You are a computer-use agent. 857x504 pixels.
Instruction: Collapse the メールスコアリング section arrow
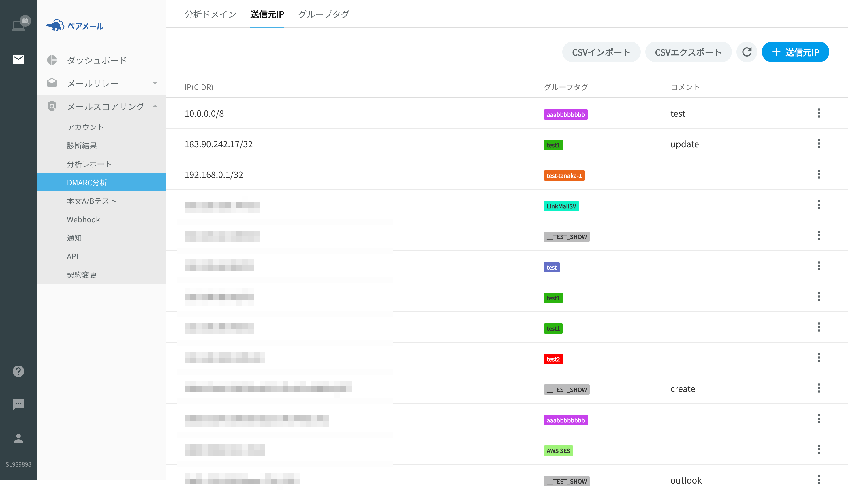[x=155, y=106]
